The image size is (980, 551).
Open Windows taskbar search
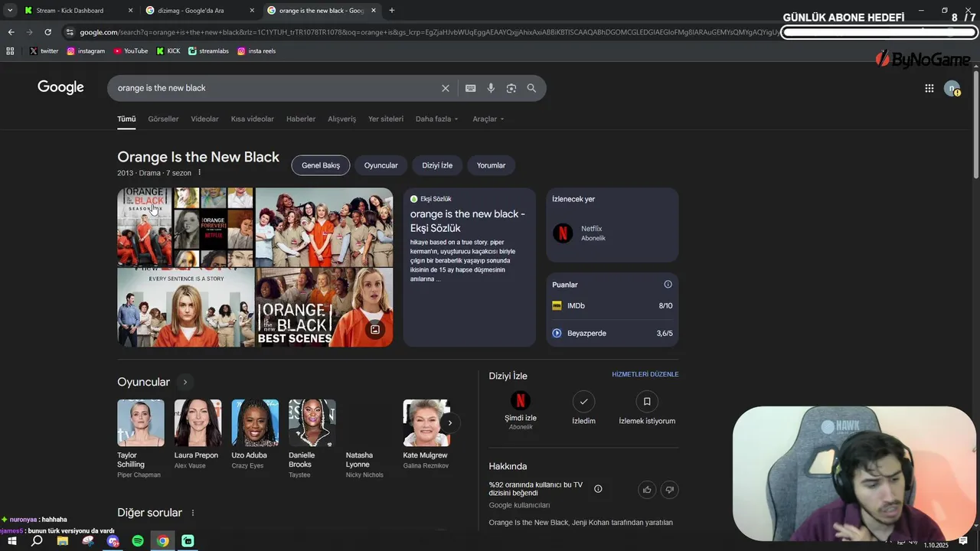tap(37, 541)
